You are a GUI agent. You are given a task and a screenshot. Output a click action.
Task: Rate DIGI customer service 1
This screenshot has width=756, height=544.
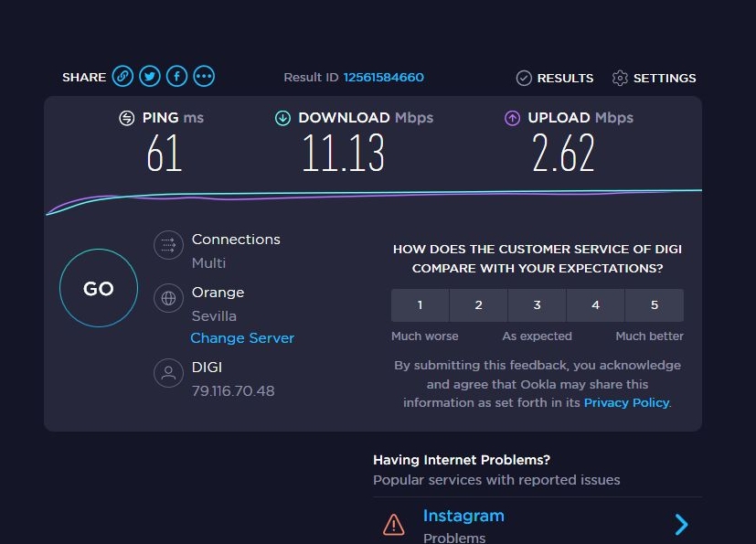click(420, 305)
